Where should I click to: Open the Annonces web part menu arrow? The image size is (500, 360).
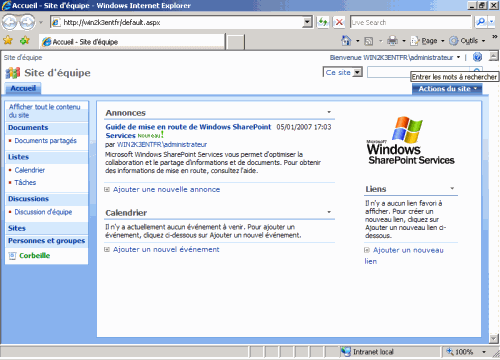click(x=329, y=112)
